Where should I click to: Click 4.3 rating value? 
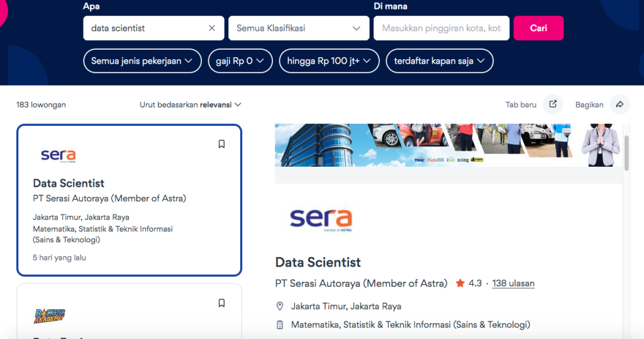(x=475, y=283)
